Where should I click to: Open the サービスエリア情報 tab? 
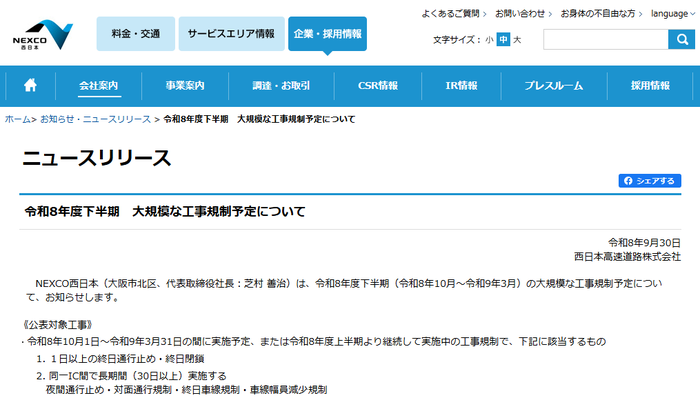(231, 34)
